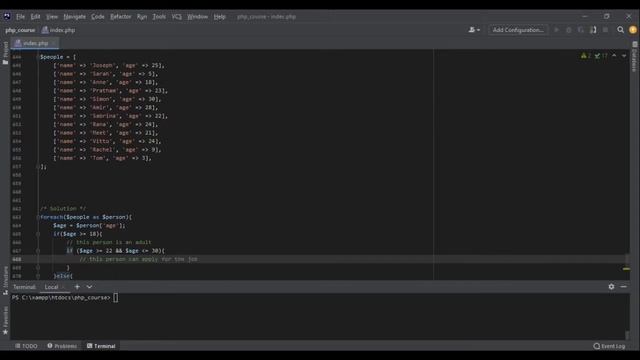Click the $age = $person['age'] line

(x=89, y=225)
